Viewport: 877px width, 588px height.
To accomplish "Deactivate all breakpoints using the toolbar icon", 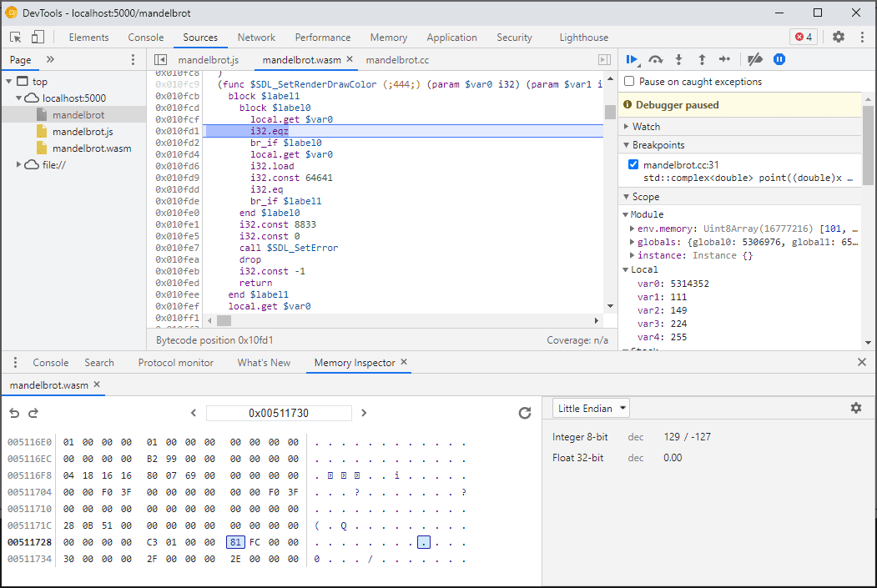I will click(x=754, y=59).
